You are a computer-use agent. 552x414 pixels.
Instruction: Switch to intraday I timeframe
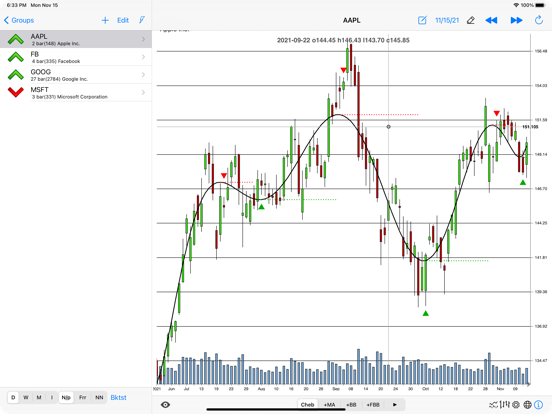[52, 397]
